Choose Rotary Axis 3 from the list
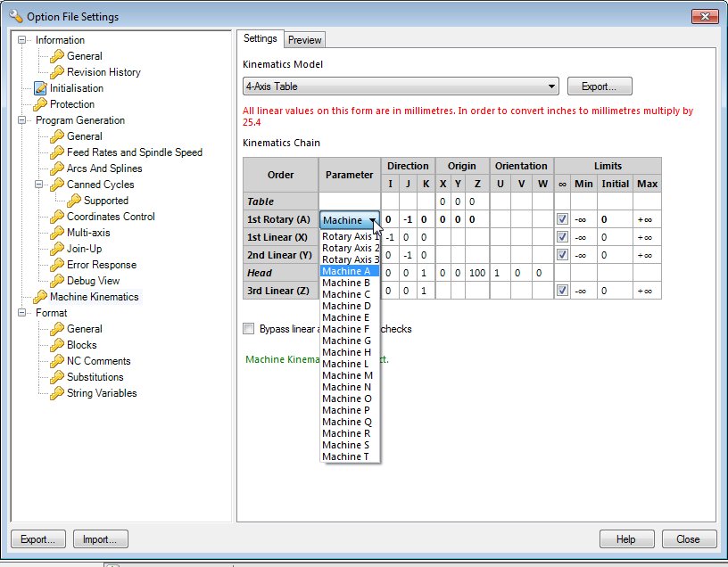This screenshot has height=567, width=728. click(350, 259)
